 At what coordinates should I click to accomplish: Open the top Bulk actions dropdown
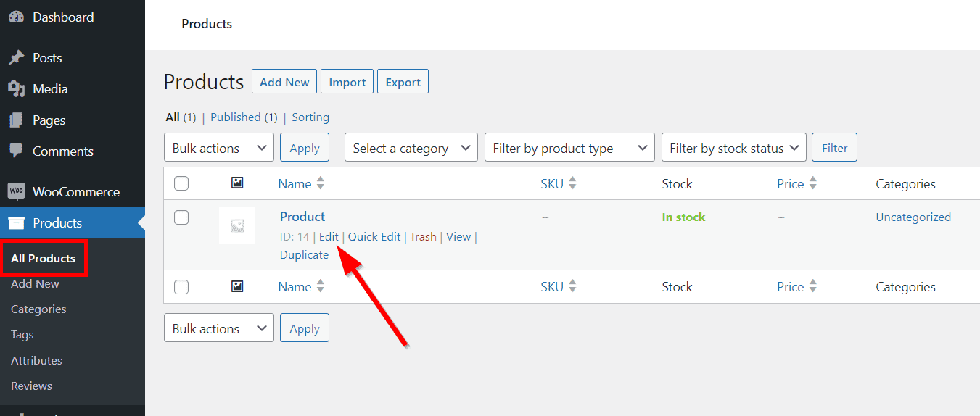pos(219,148)
